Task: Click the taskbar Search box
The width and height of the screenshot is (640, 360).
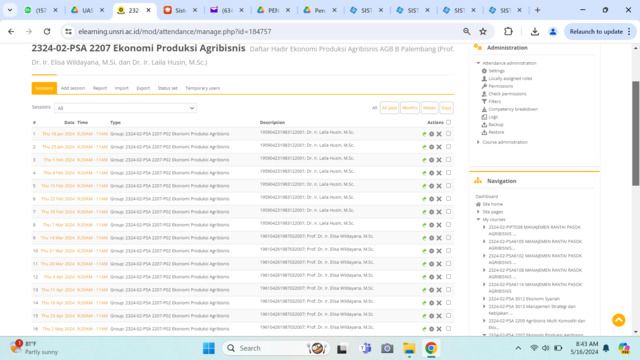Action: tap(276, 348)
